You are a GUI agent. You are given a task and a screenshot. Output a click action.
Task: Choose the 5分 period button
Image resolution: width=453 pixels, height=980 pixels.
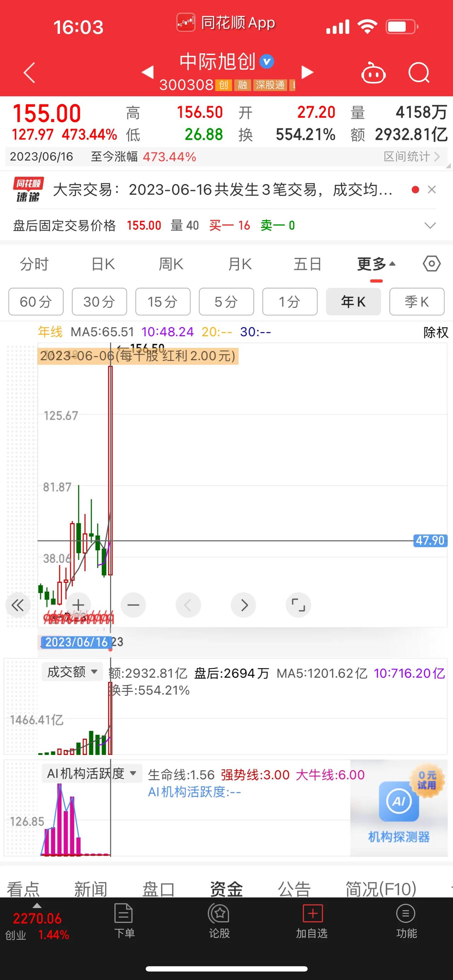[x=226, y=302]
